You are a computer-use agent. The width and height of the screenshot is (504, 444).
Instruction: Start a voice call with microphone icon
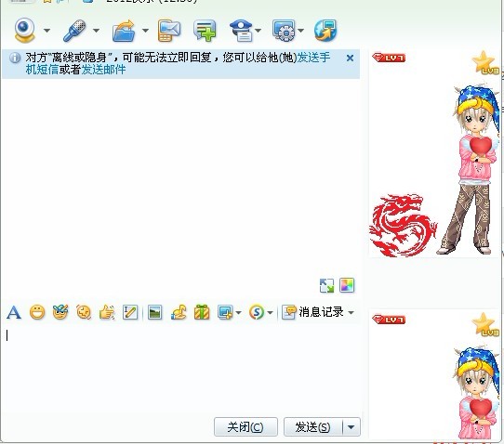74,31
